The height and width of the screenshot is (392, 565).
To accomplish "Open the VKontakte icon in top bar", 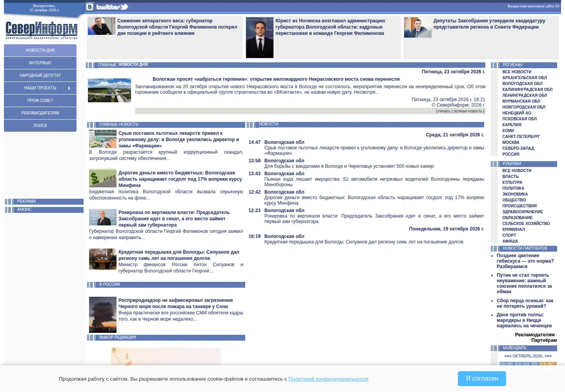I will [90, 7].
